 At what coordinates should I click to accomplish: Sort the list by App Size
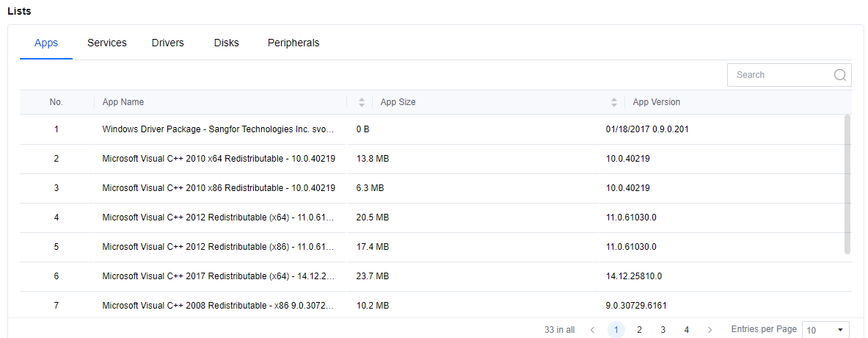[x=614, y=102]
